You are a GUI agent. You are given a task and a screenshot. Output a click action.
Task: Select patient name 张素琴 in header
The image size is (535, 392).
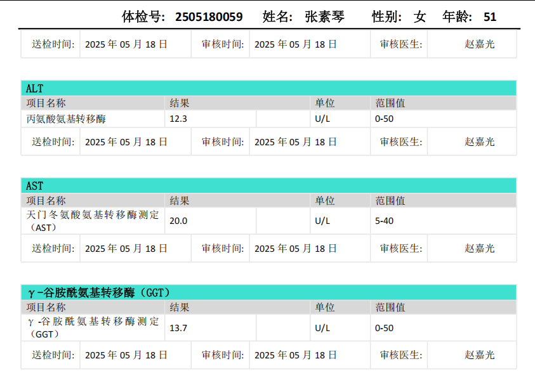point(324,16)
